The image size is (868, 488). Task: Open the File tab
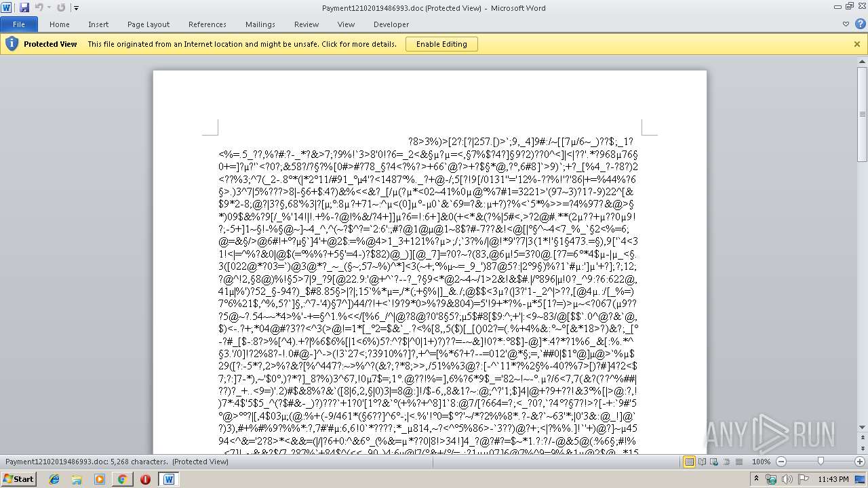(19, 24)
